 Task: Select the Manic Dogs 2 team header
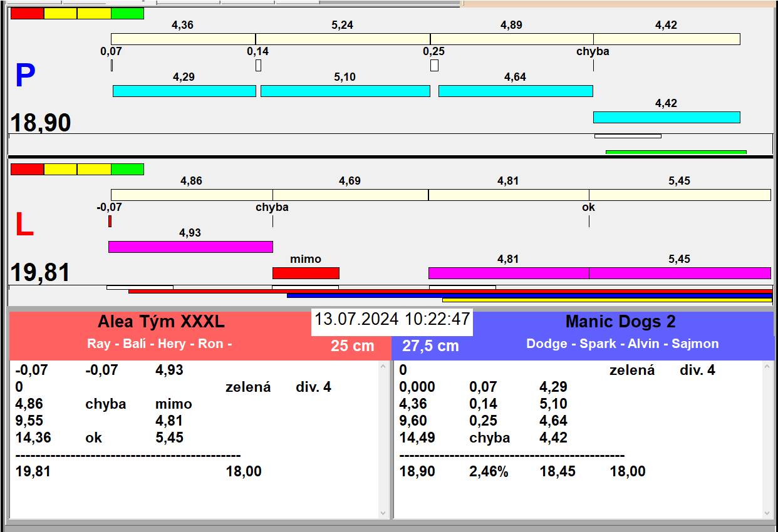coord(620,322)
